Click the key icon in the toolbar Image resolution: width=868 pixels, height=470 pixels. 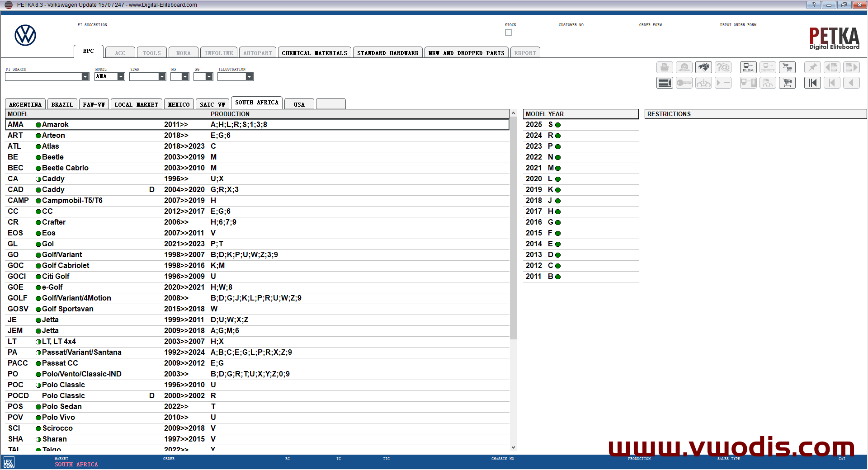pyautogui.click(x=684, y=83)
